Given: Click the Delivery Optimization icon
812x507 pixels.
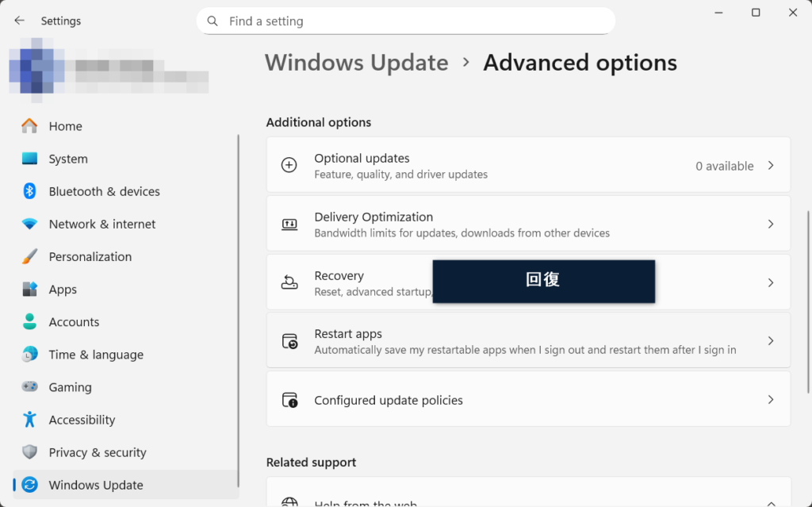Looking at the screenshot, I should click(289, 223).
